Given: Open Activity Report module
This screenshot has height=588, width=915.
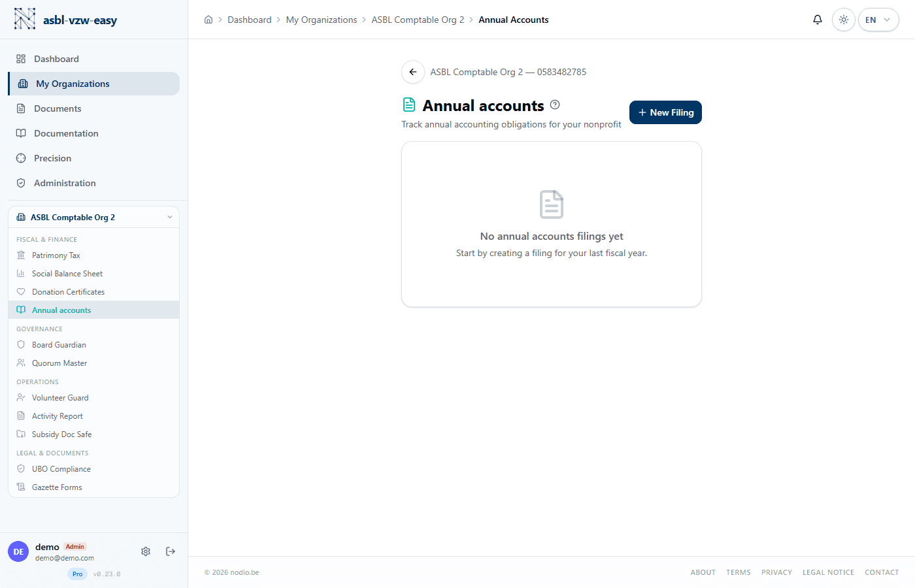Looking at the screenshot, I should coord(94,416).
